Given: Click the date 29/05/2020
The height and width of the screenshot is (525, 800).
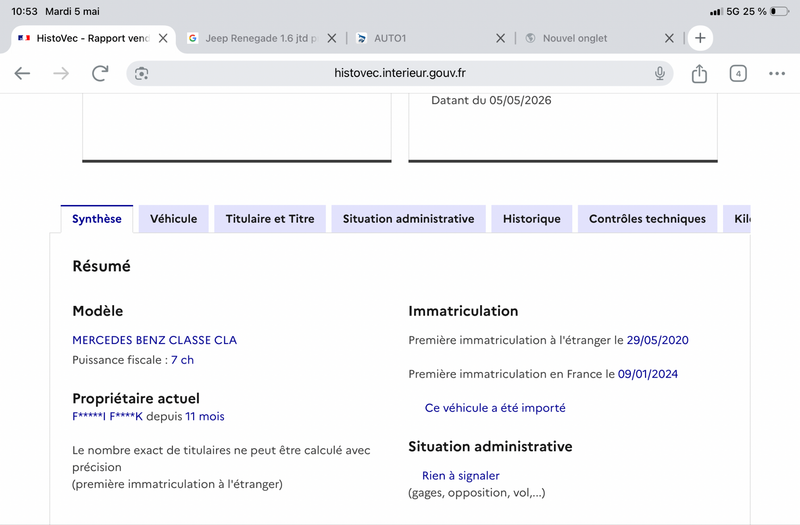Looking at the screenshot, I should pos(657,340).
